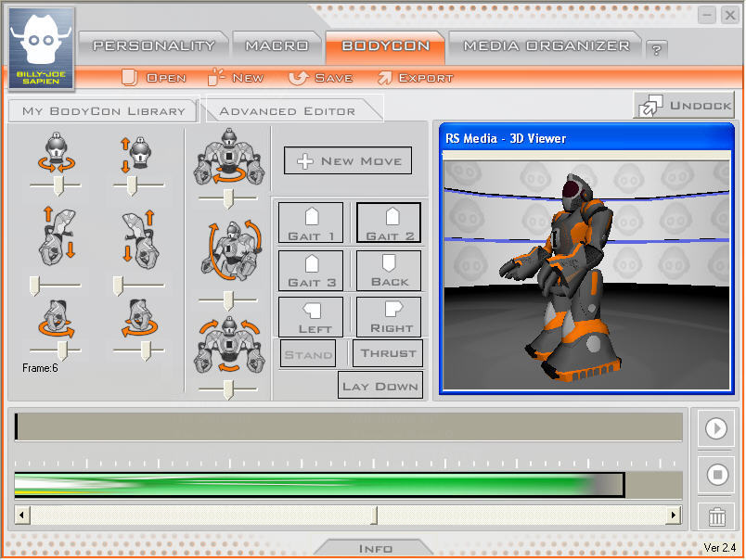Viewport: 746px width, 560px height.
Task: Click the first arm raise slider handle
Action: click(34, 286)
